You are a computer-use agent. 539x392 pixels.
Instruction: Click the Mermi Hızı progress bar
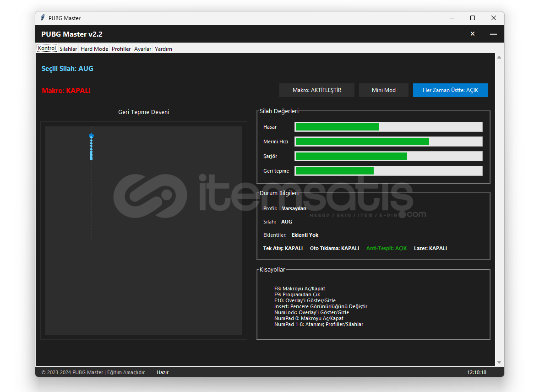tap(388, 142)
